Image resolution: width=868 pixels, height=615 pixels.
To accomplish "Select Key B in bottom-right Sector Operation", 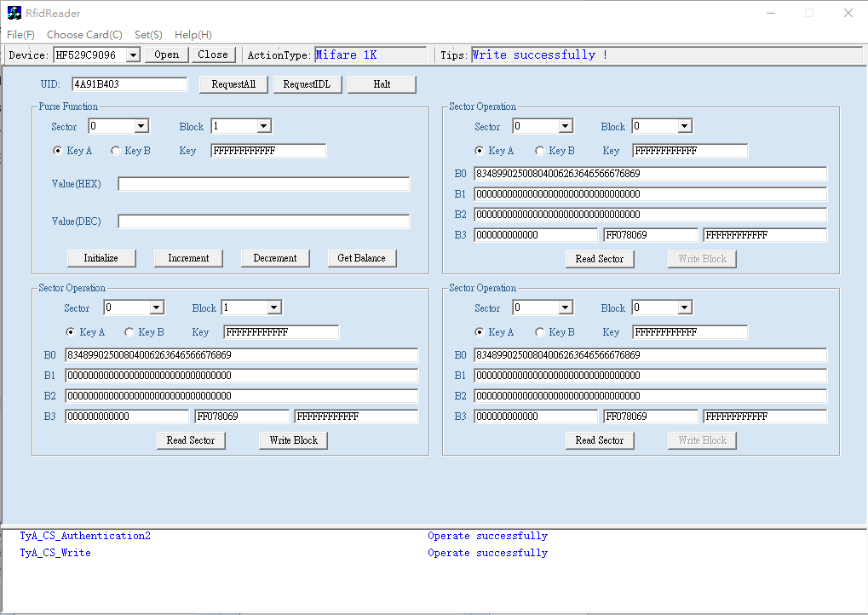I will point(540,332).
